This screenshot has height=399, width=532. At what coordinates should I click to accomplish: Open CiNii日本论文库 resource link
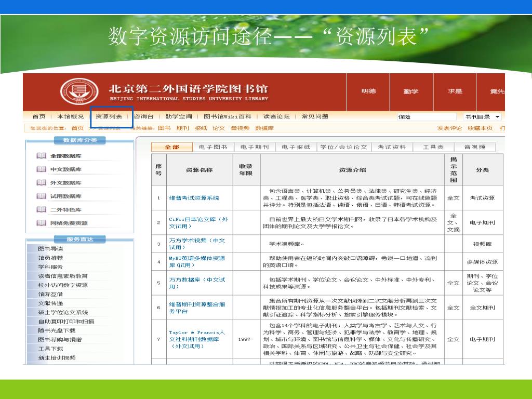pyautogui.click(x=198, y=222)
